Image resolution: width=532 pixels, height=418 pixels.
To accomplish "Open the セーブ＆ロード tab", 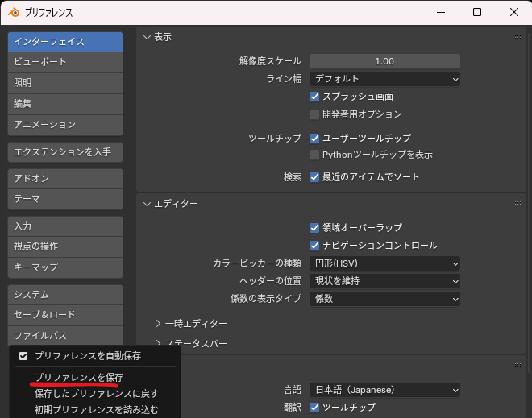I will point(65,315).
